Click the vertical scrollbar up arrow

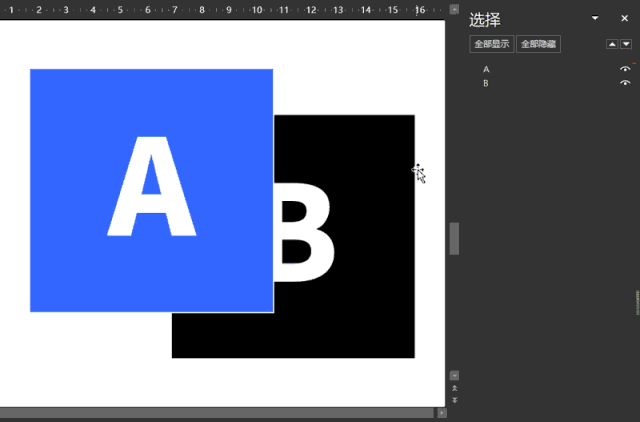point(454,9)
